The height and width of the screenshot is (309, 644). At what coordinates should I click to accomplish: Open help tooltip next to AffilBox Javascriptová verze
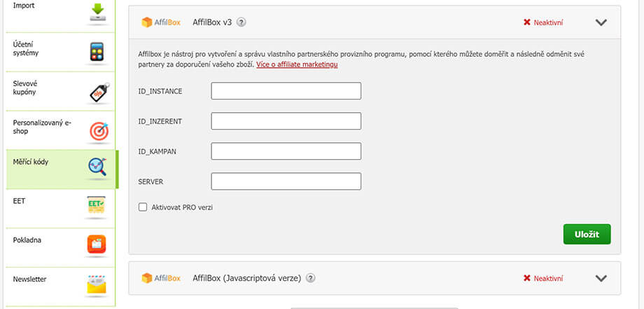click(x=311, y=278)
